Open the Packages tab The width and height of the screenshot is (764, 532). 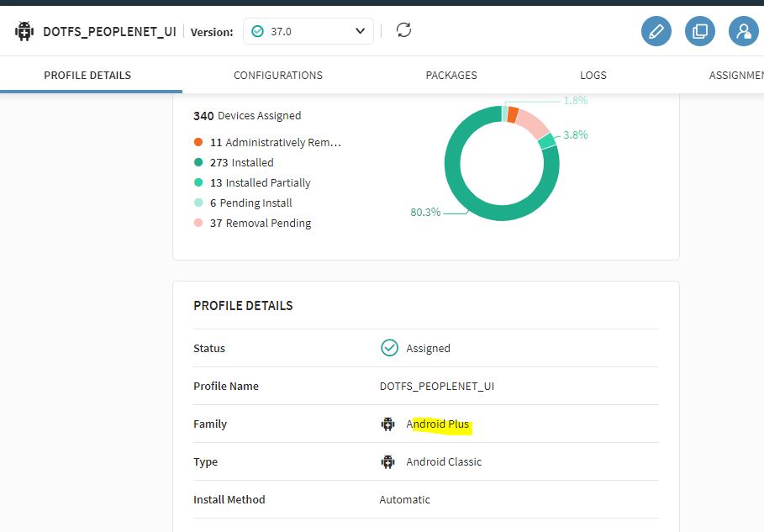(451, 76)
